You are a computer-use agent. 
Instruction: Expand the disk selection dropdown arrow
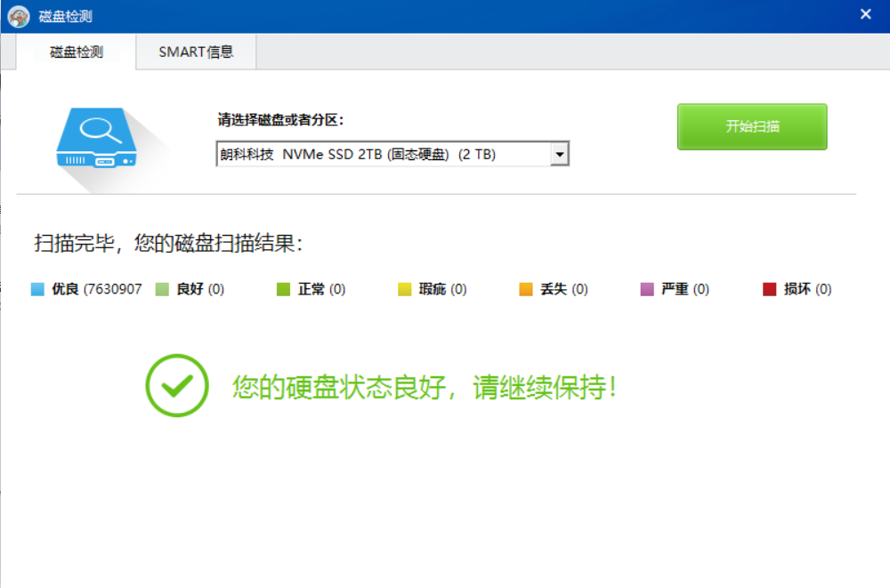point(559,155)
